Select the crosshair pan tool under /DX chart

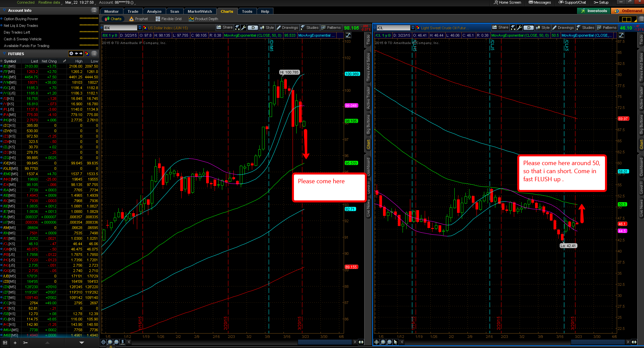(x=104, y=342)
